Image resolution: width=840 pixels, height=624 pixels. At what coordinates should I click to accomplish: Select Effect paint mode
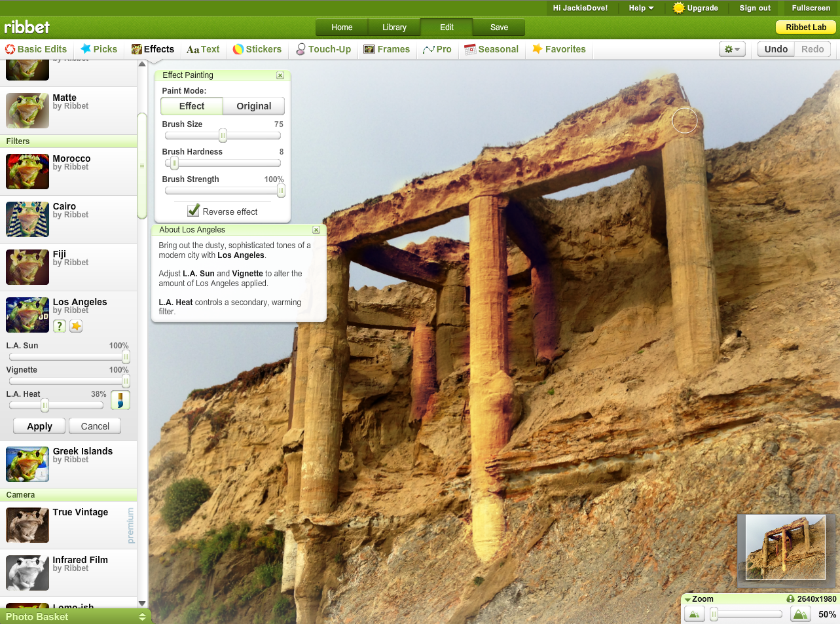192,106
